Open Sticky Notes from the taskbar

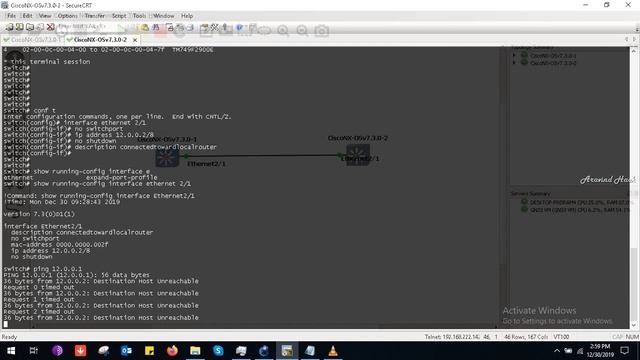click(x=149, y=351)
